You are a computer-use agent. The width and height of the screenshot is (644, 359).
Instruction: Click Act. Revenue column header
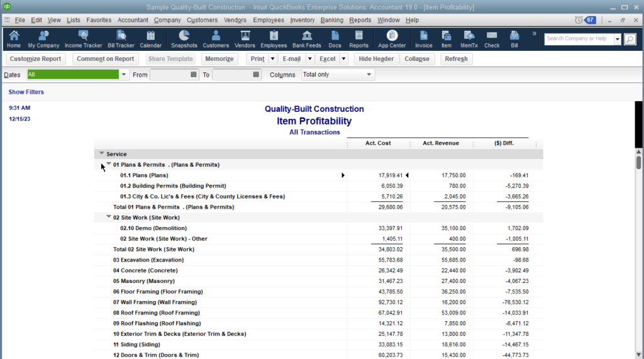coord(441,143)
